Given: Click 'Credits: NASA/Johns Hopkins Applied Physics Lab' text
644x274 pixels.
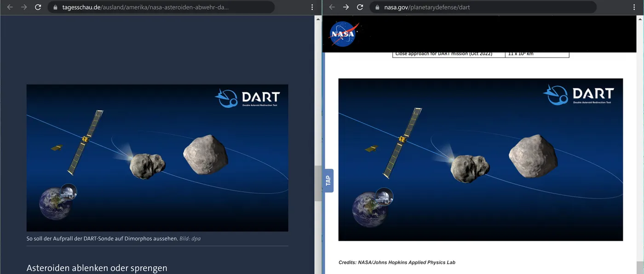Looking at the screenshot, I should click(x=397, y=263).
